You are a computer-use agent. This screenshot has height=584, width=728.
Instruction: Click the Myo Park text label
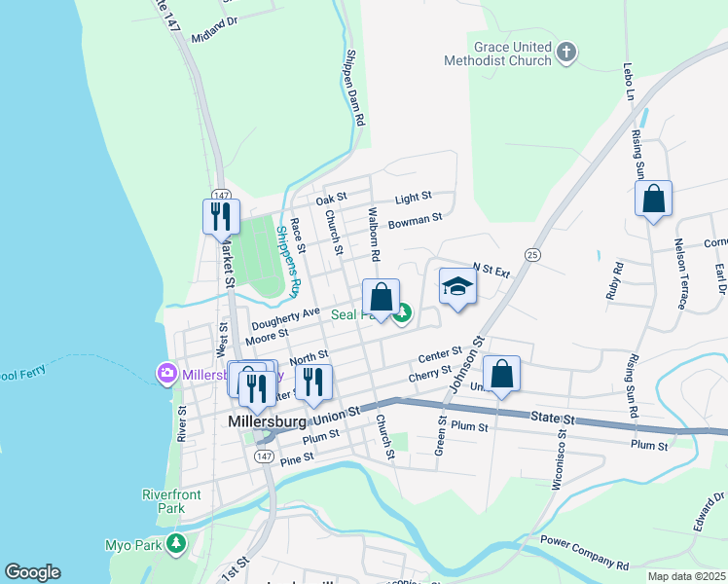pos(133,545)
